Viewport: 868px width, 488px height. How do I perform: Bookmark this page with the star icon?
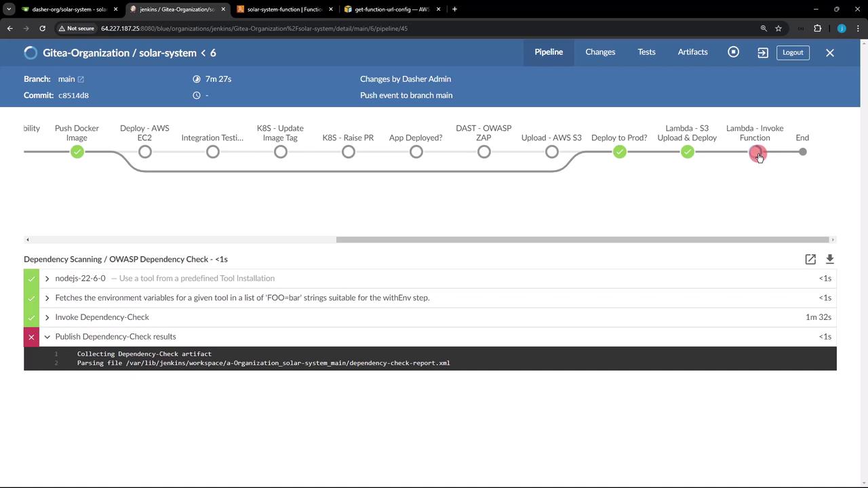pos(778,28)
